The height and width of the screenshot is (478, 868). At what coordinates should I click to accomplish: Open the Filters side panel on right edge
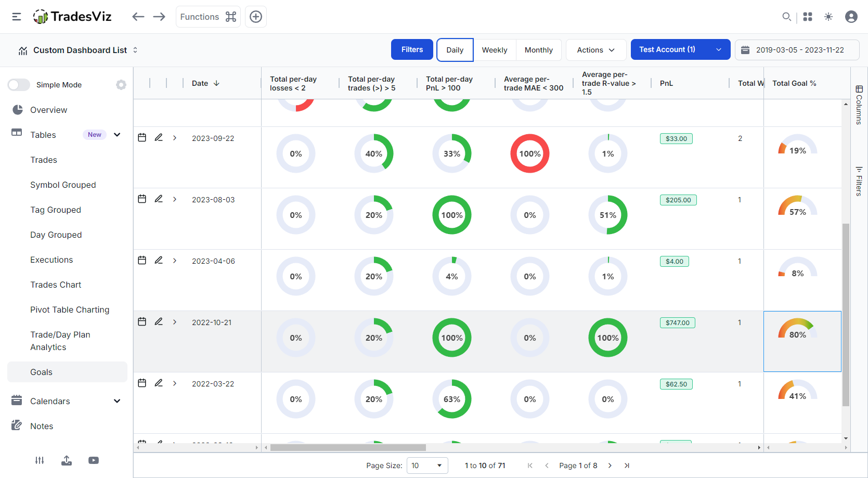[x=859, y=181]
